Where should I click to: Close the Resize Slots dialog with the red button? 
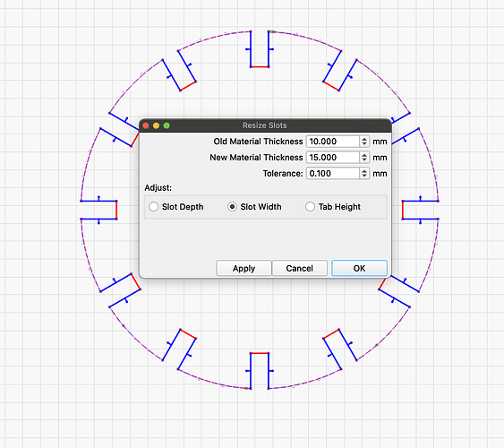tap(146, 125)
